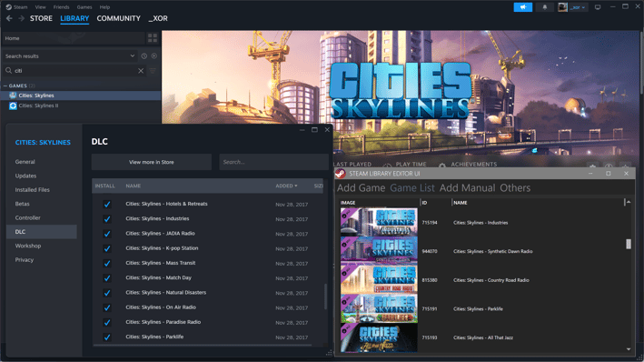Screen dimensions: 644x362
Task: Open Big Picture mode monitor icon
Action: point(598,7)
